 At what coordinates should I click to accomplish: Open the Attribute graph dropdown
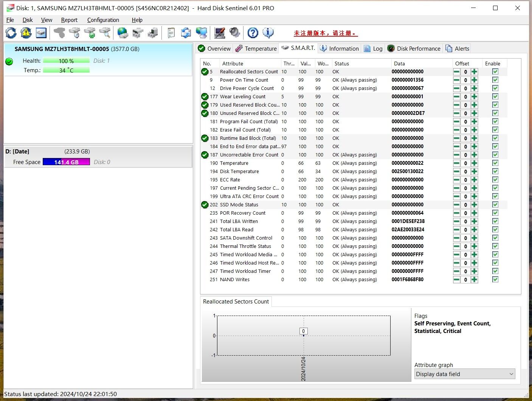coord(465,374)
